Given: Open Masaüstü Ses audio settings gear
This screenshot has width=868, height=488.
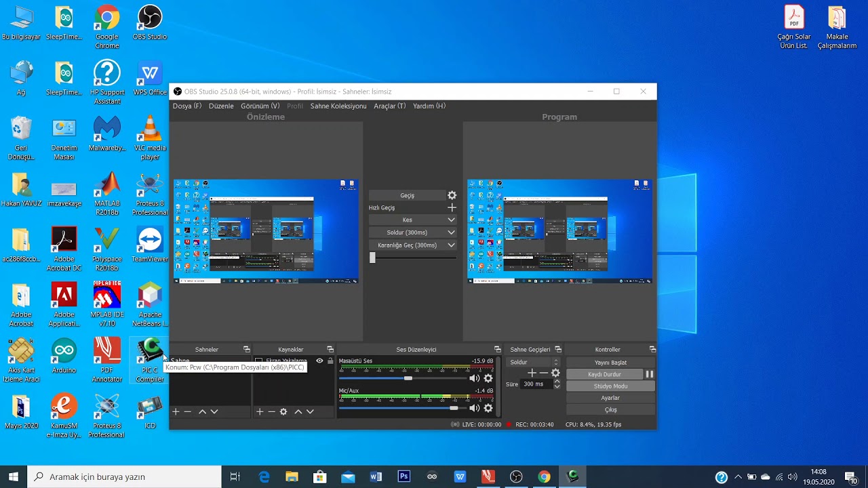Looking at the screenshot, I should pyautogui.click(x=488, y=378).
